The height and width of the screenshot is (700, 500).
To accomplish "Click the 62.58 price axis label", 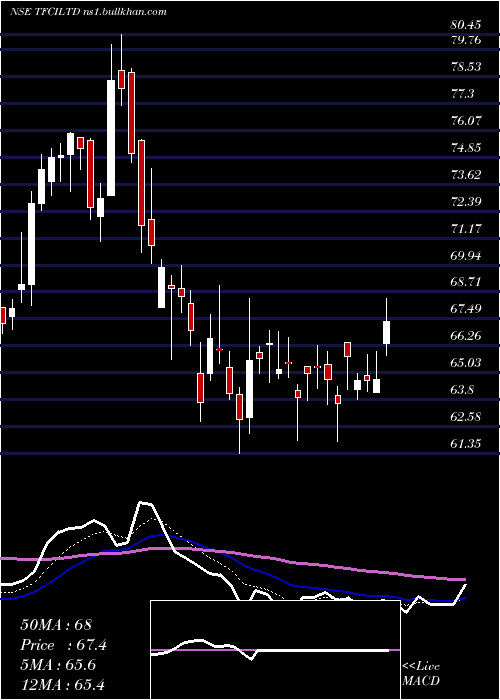I will coord(467,417).
